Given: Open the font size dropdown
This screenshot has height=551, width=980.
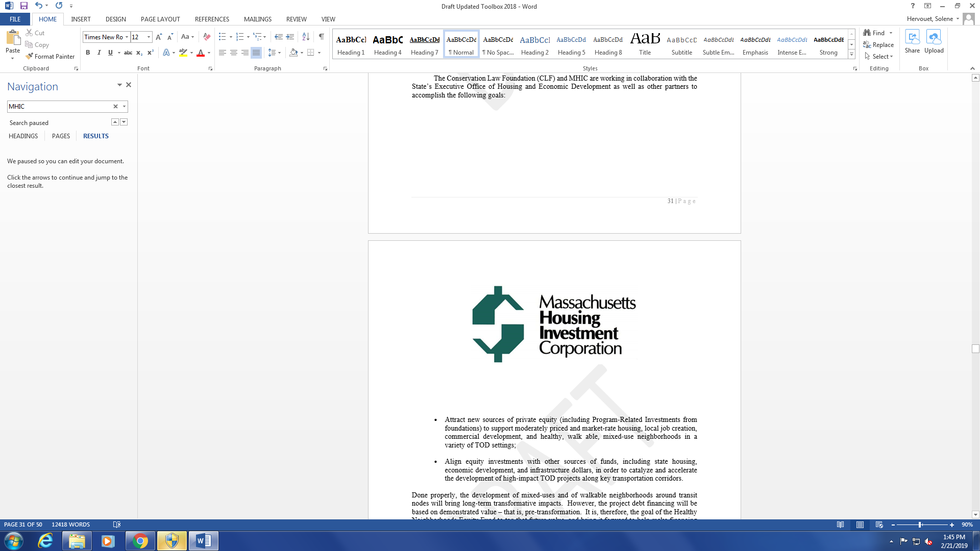Looking at the screenshot, I should tap(149, 37).
